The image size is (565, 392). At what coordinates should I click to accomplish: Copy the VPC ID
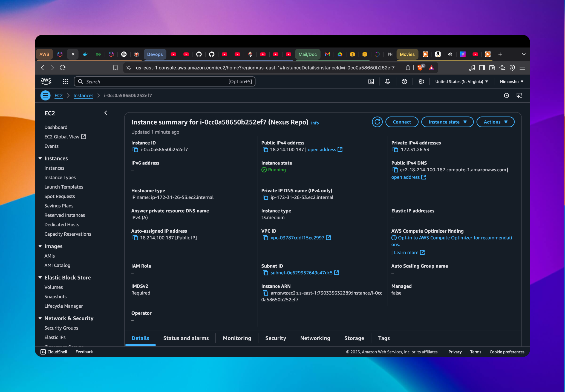click(x=265, y=238)
